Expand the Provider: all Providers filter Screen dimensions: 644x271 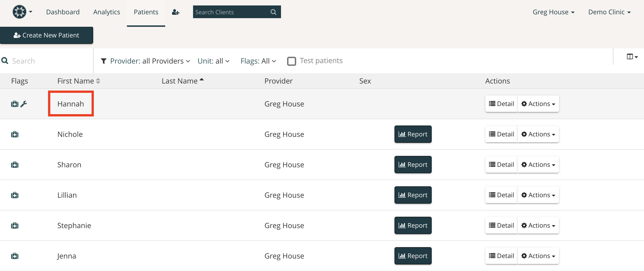click(x=150, y=61)
